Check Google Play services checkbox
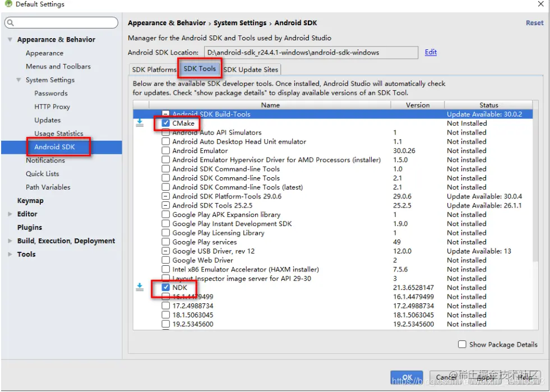The width and height of the screenshot is (550, 392). (166, 242)
